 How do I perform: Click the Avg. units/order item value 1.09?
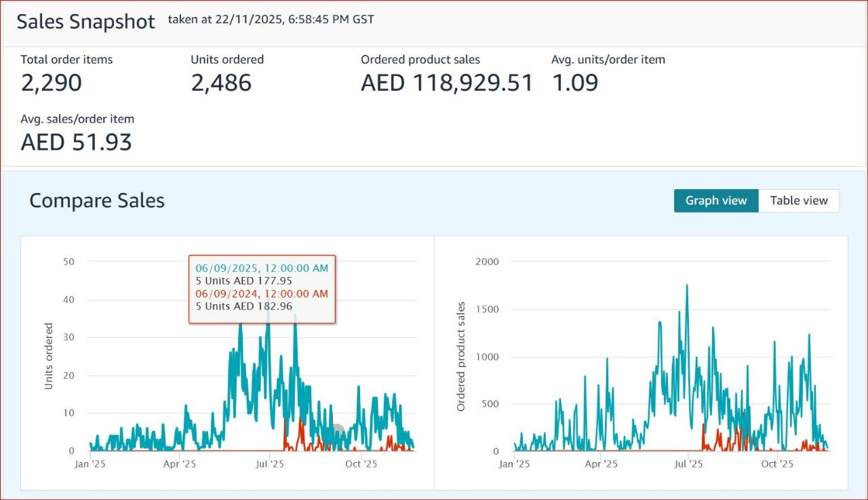click(x=574, y=83)
